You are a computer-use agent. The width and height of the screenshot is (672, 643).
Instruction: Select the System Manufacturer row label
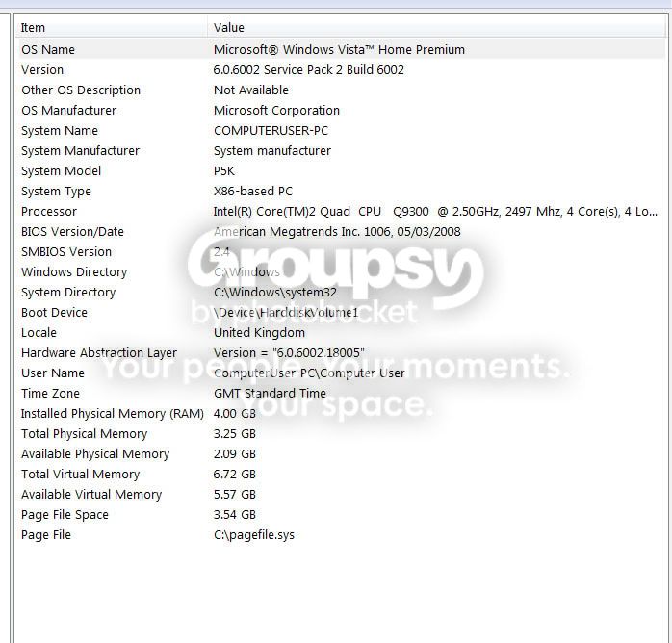pos(81,151)
